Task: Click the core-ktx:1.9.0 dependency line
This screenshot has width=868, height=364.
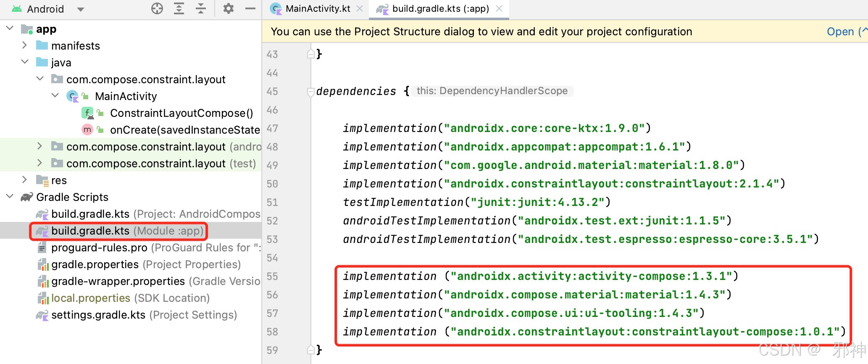Action: pos(497,128)
